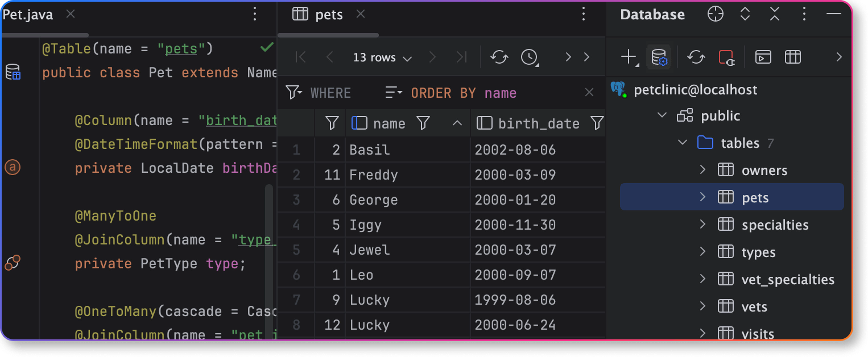Expand all nodes in Database panel

745,14
